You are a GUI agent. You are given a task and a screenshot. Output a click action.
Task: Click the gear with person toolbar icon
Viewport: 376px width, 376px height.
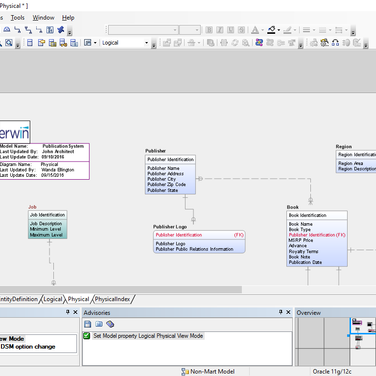click(324, 43)
